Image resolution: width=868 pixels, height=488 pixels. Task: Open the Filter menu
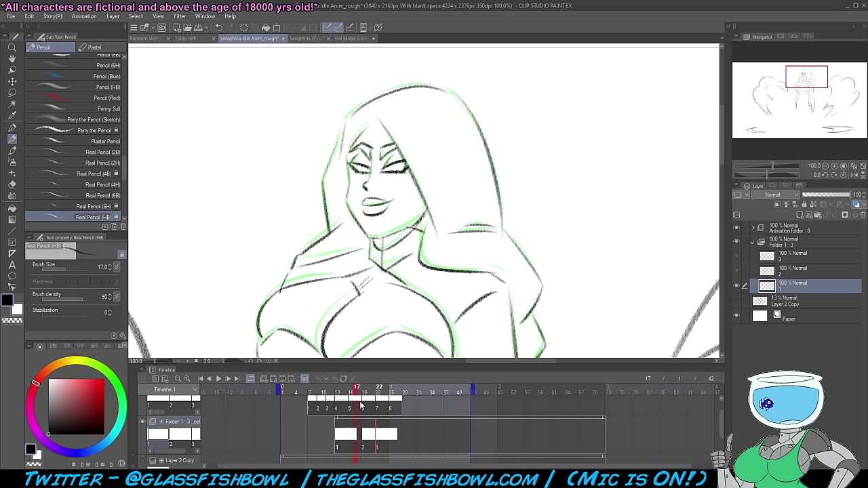point(180,16)
